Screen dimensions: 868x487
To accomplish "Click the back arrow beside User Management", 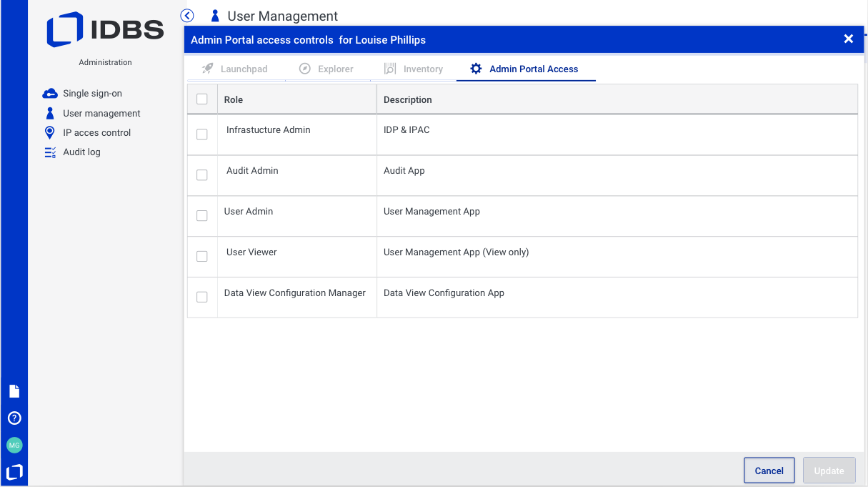I will (187, 16).
